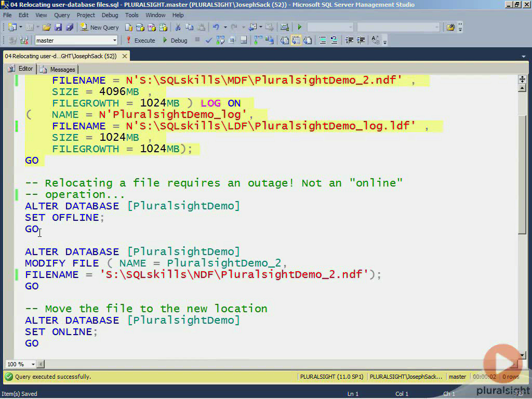Click the Uncomment Selected Lines icon
The width and height of the screenshot is (532, 399).
click(334, 41)
